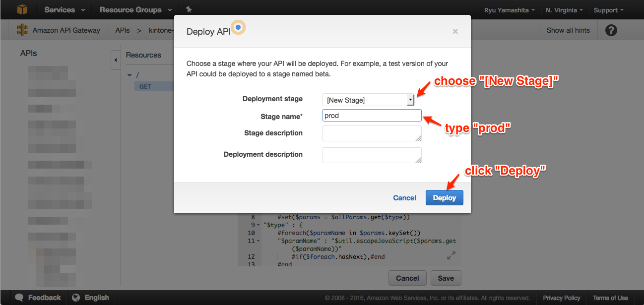This screenshot has width=644, height=305.
Task: Click the Deployment stage label
Action: coord(272,99)
